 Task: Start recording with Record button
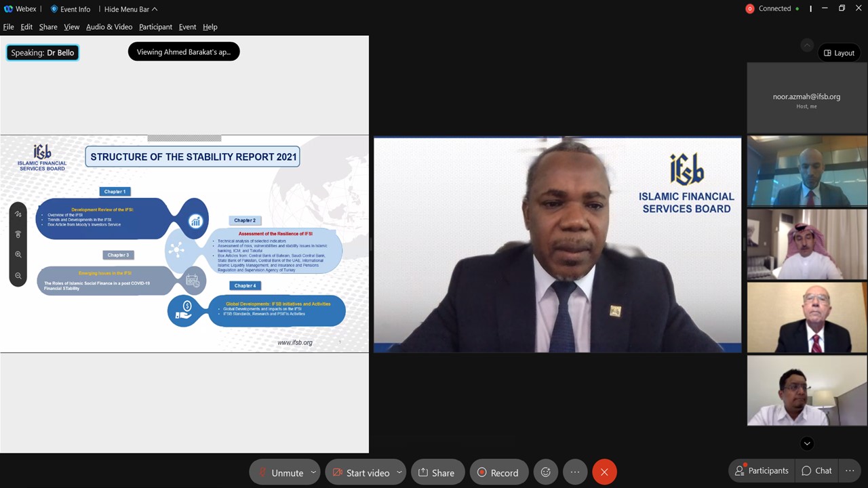498,472
